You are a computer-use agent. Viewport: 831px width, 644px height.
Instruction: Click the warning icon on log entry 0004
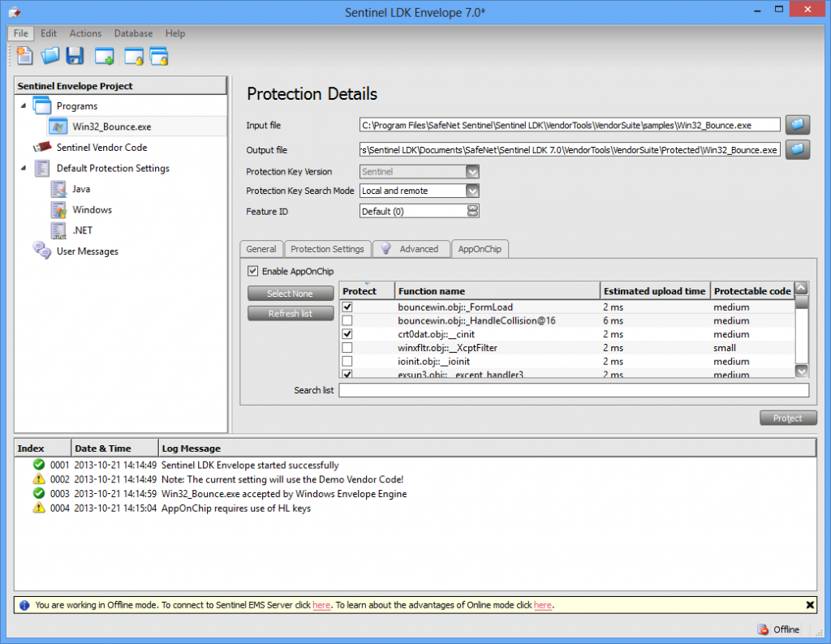pyautogui.click(x=39, y=508)
